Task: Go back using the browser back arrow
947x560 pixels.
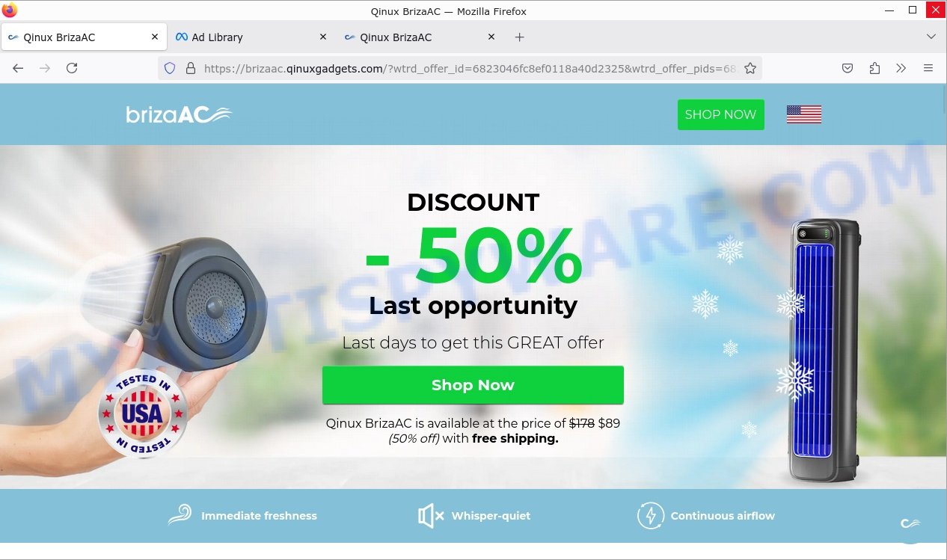Action: [18, 68]
